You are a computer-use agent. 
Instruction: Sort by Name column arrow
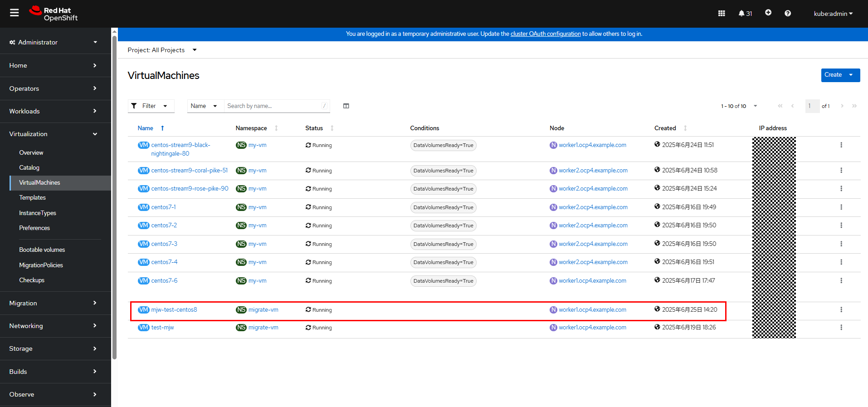[162, 128]
